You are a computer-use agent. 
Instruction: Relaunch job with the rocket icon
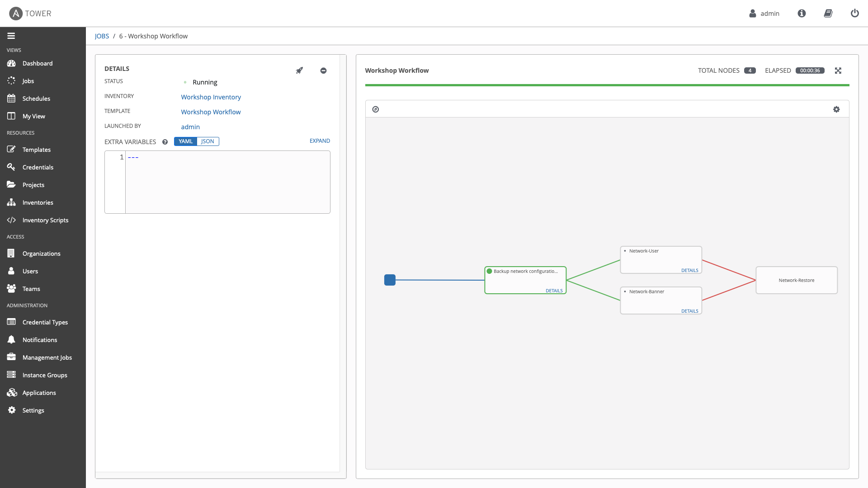(299, 70)
